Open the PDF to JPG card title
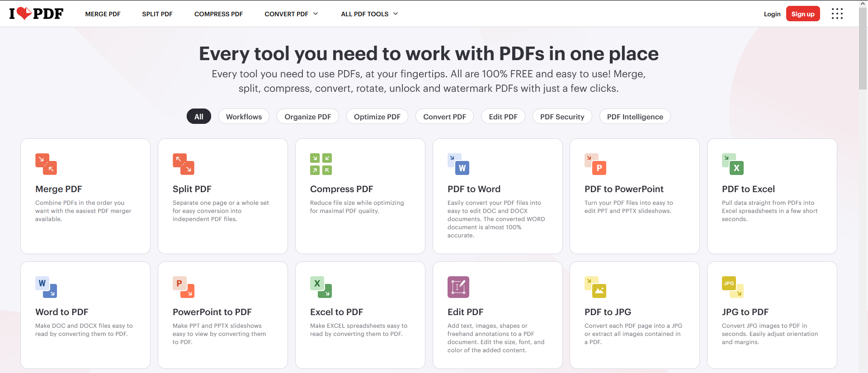Viewport: 868px width, 373px height. coord(608,312)
